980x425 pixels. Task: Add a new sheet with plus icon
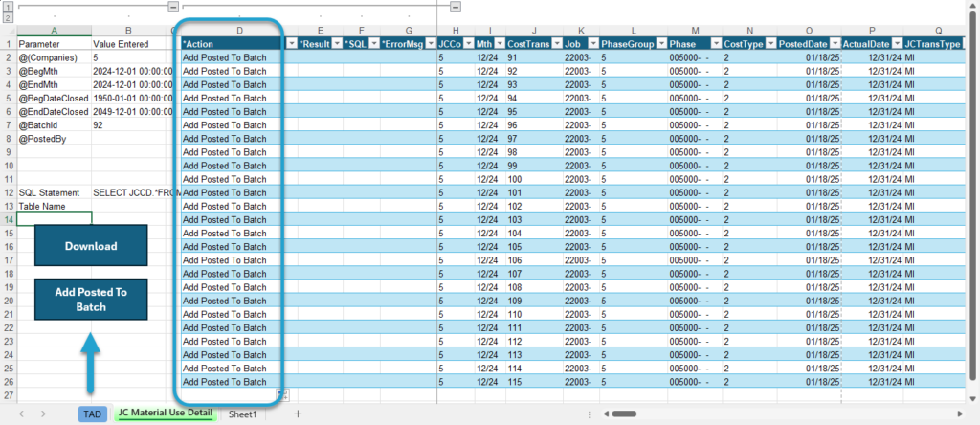[x=299, y=414]
